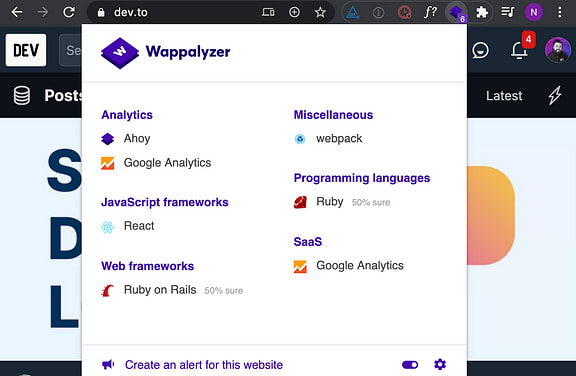
Task: Open the Extensions puzzle piece menu
Action: 482,12
